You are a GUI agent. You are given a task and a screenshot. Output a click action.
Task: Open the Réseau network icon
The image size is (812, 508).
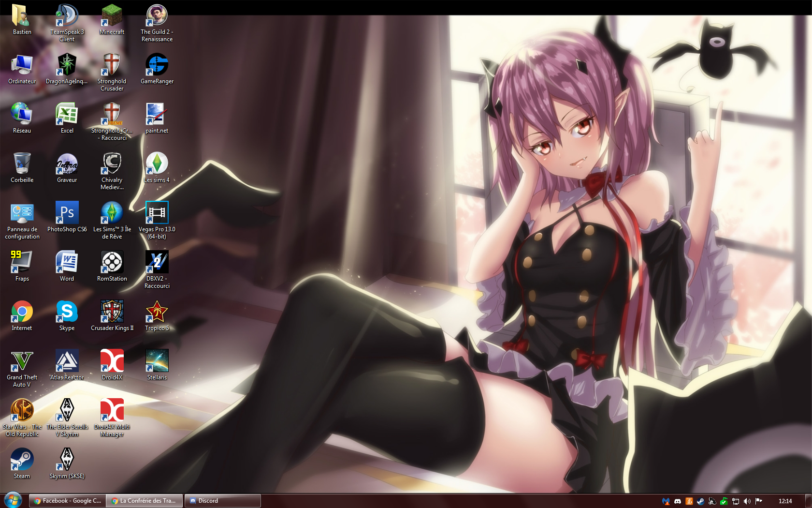click(22, 119)
